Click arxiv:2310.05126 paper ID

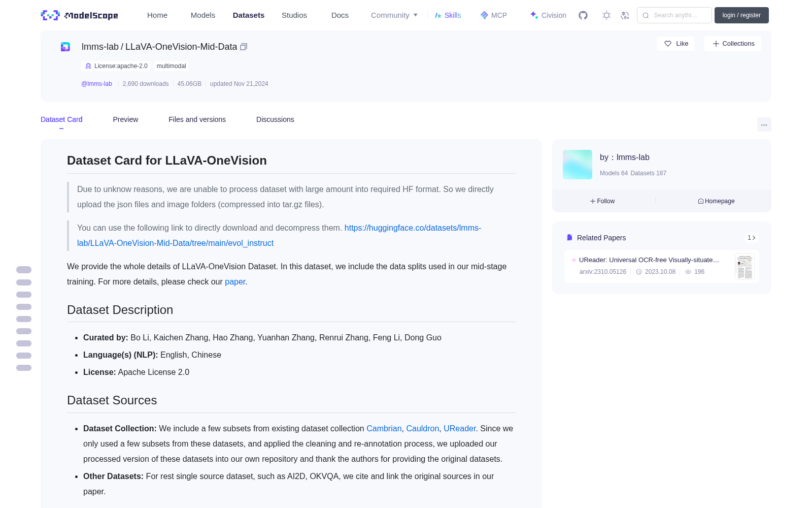pyautogui.click(x=603, y=272)
